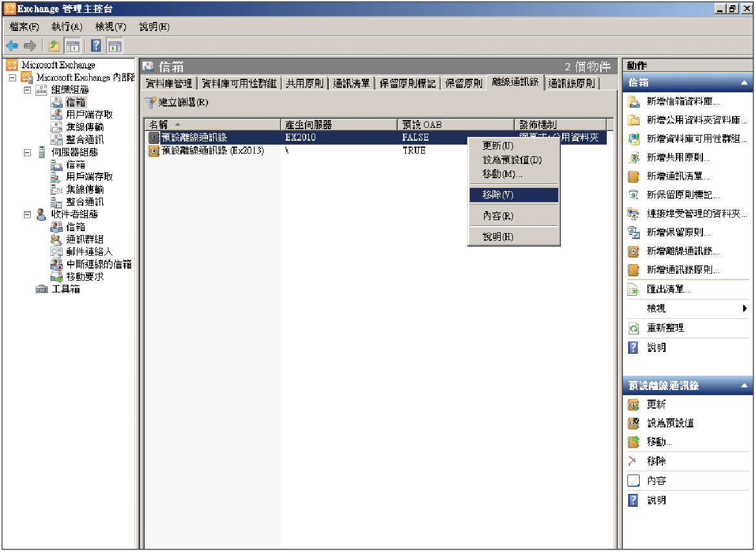Switch to the 通訊錄原則 tab
This screenshot has width=756, height=552.
[x=572, y=84]
